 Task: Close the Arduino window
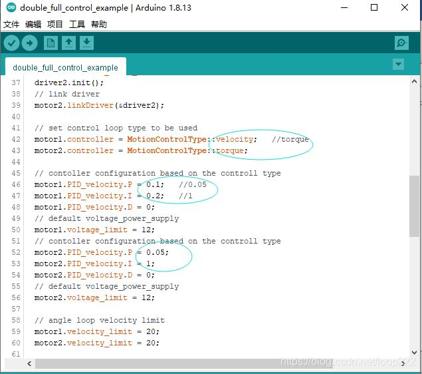point(404,7)
